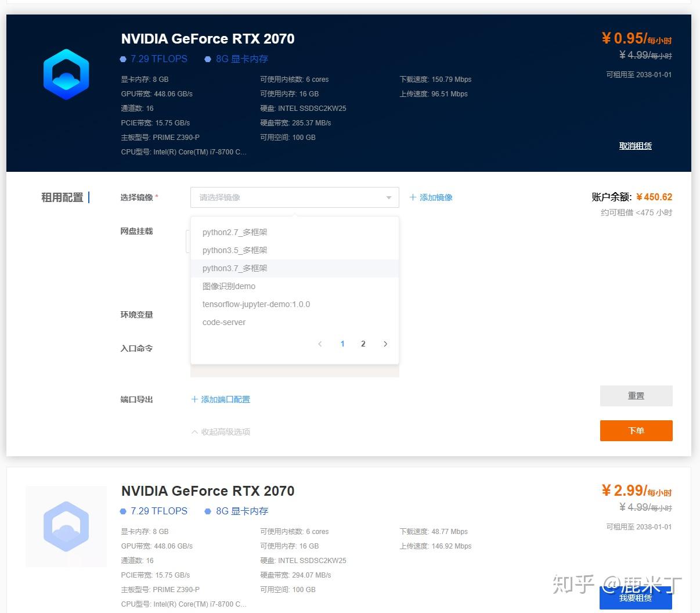The height and width of the screenshot is (613, 700).
Task: Click the 约可租借 <475 小时 text
Action: 636,212
